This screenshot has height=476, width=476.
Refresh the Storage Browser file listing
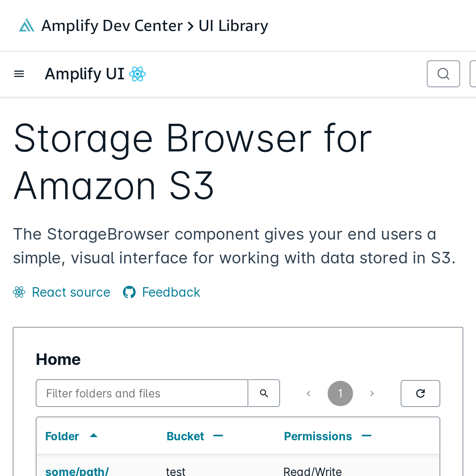tap(420, 393)
